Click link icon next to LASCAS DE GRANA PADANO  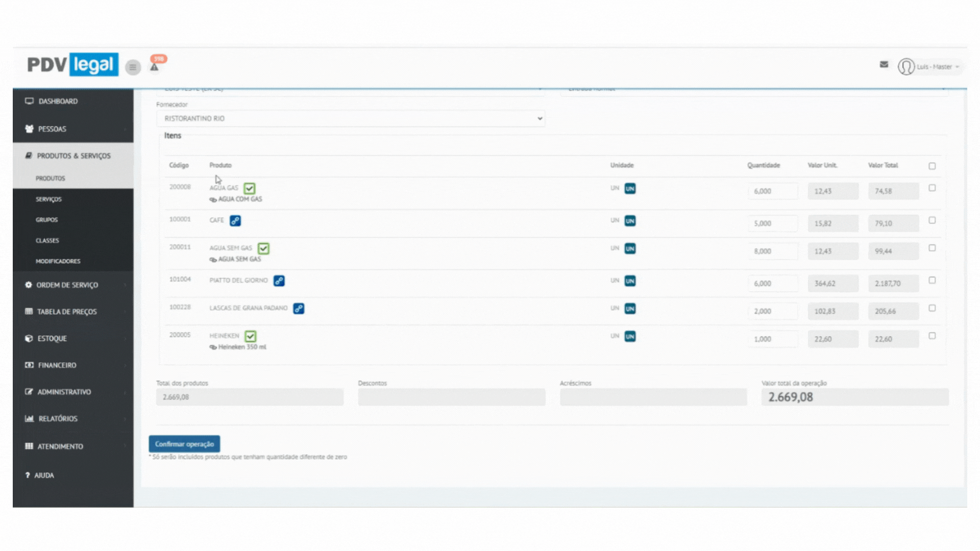pos(299,309)
